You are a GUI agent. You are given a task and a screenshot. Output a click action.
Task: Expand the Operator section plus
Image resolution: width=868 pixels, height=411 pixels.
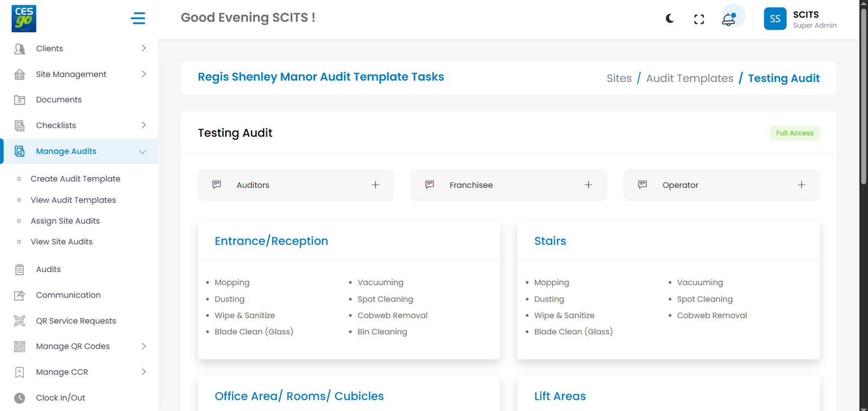pos(801,185)
